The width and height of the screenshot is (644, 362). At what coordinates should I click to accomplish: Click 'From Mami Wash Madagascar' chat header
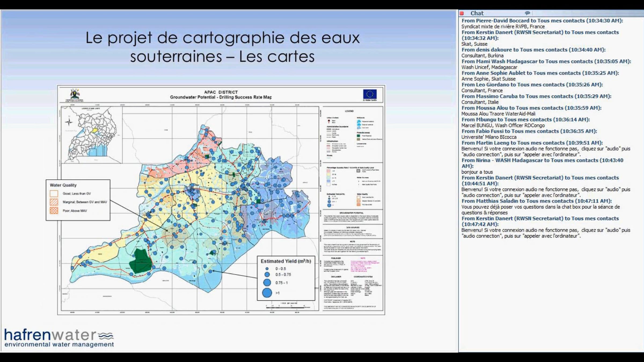(x=546, y=61)
